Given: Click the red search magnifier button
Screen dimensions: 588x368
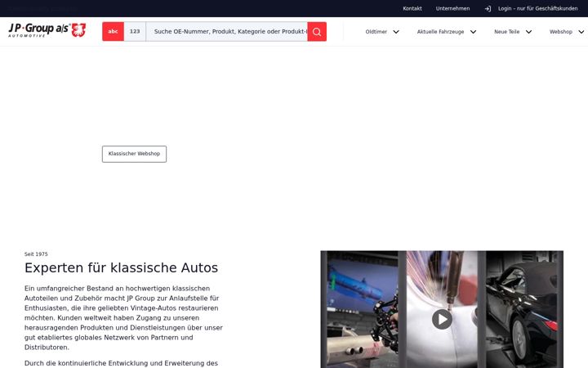Looking at the screenshot, I should tap(317, 32).
